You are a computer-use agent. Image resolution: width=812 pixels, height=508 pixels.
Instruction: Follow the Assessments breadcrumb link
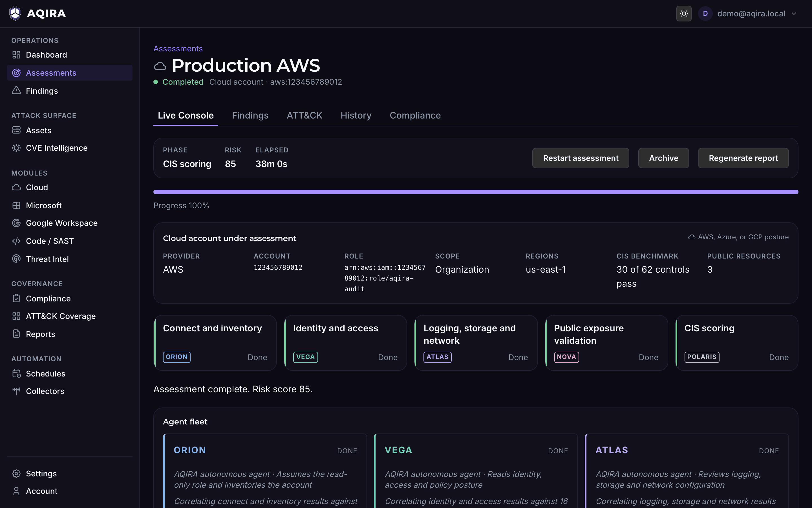click(x=178, y=49)
